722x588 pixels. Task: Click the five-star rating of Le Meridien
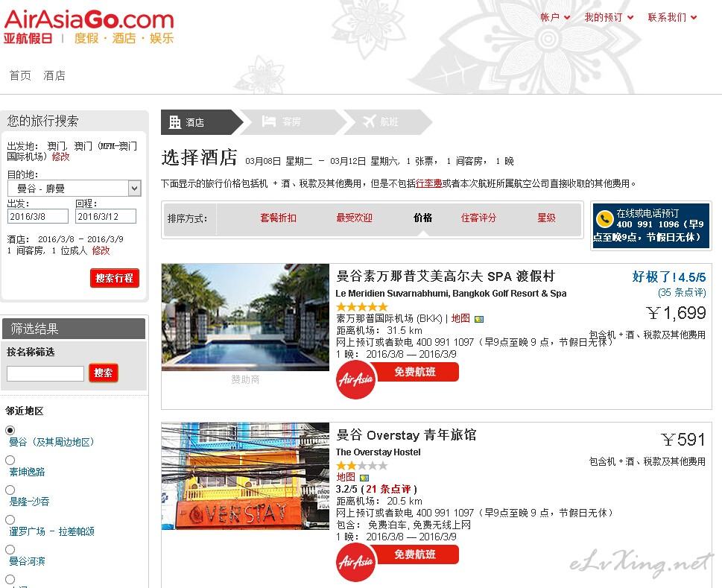[362, 306]
